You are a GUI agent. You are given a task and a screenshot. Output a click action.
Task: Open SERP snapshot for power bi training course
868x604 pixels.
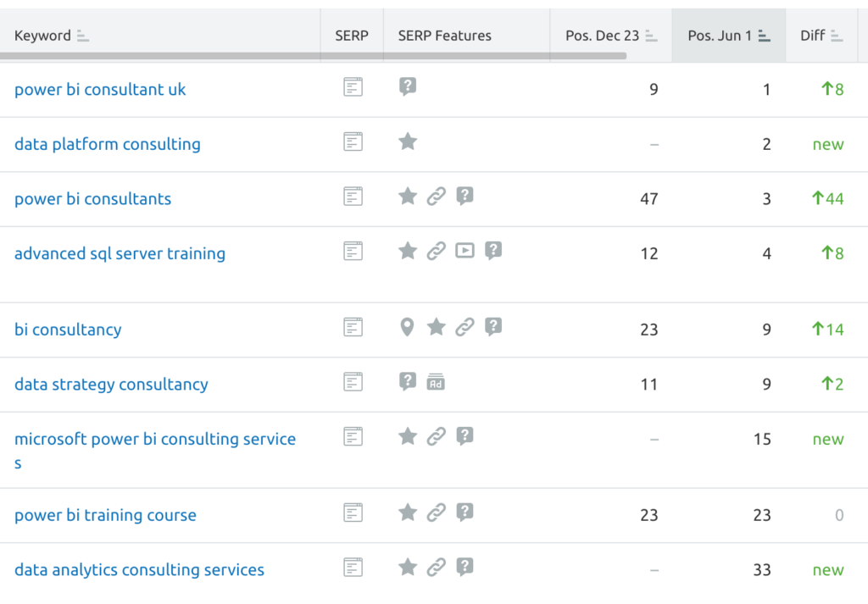(x=353, y=513)
